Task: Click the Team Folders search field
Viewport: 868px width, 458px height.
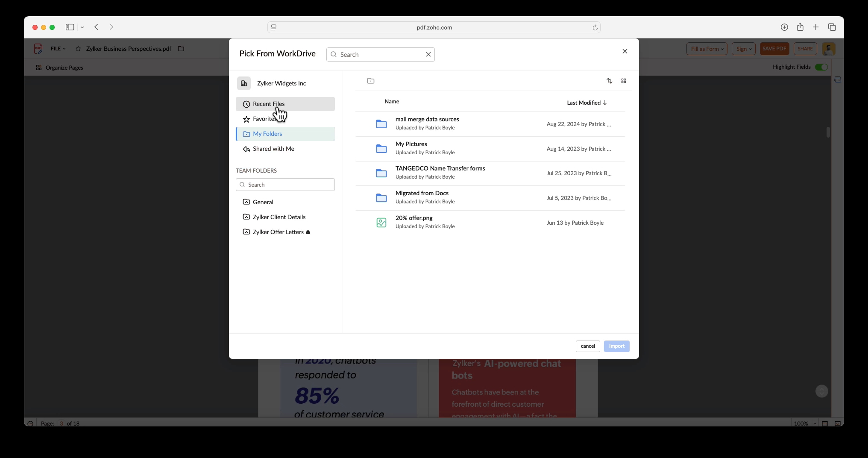Action: click(x=285, y=185)
